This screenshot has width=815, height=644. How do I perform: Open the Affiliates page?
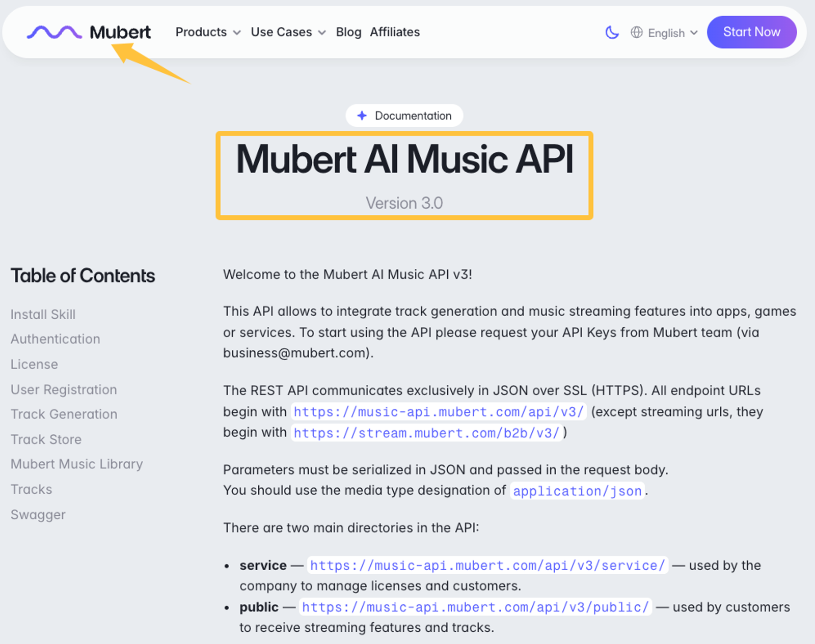(395, 32)
